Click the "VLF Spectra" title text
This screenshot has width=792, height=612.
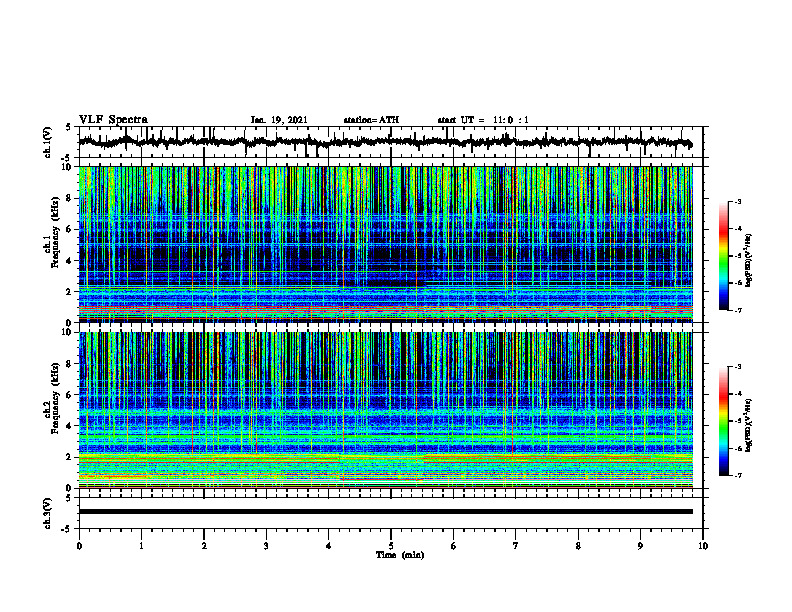(x=113, y=120)
